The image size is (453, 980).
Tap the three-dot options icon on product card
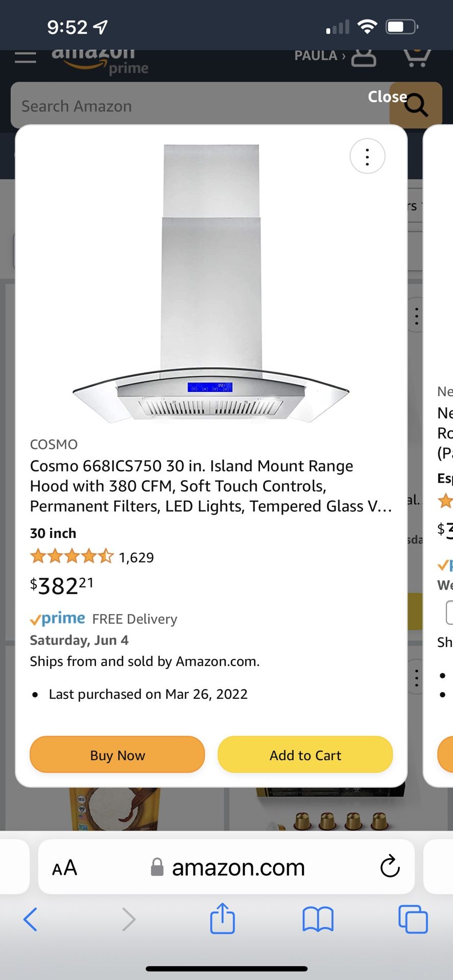pos(367,157)
